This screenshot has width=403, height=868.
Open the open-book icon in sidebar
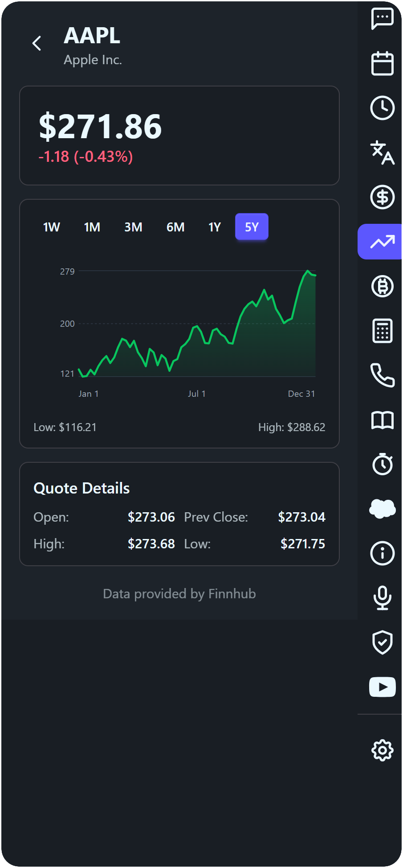tap(382, 420)
